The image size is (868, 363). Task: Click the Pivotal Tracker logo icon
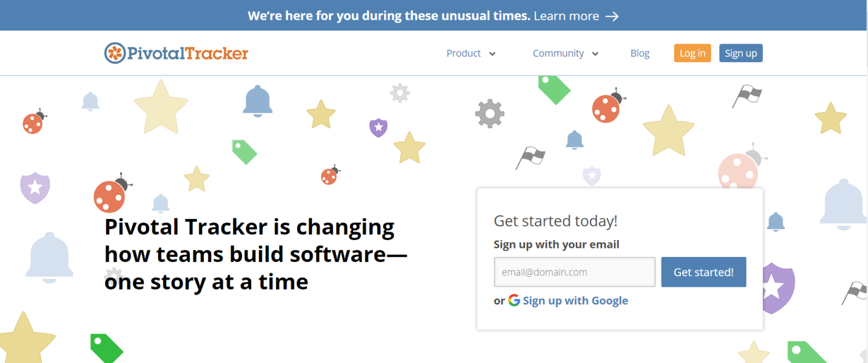(114, 53)
